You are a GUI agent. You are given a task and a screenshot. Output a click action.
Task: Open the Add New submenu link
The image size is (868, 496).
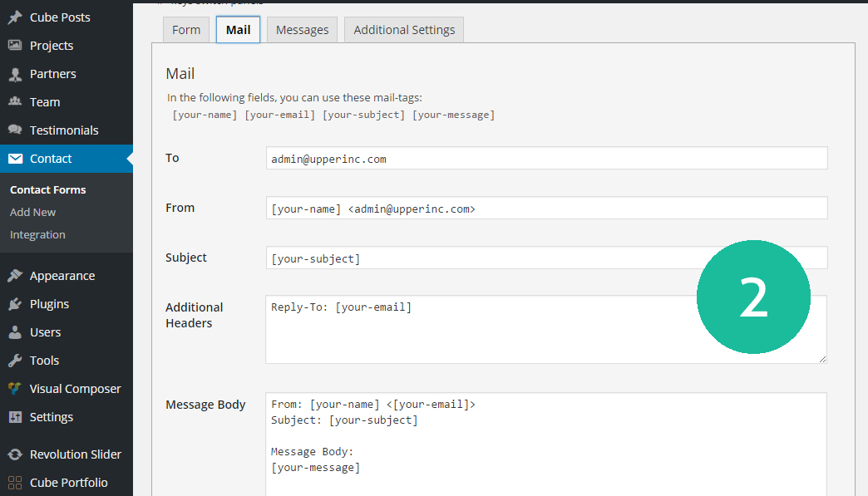click(x=33, y=213)
